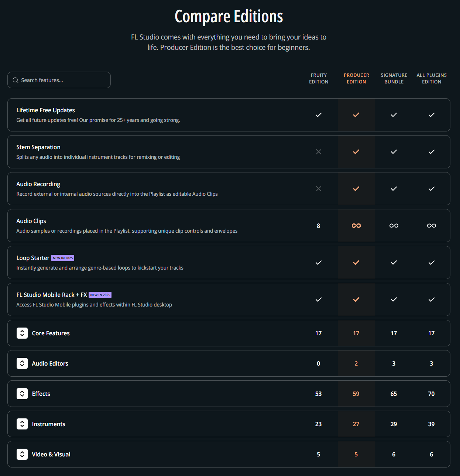This screenshot has height=476, width=460.
Task: Click Lifetime Free Updates orange Producer checkmark
Action: tap(356, 115)
